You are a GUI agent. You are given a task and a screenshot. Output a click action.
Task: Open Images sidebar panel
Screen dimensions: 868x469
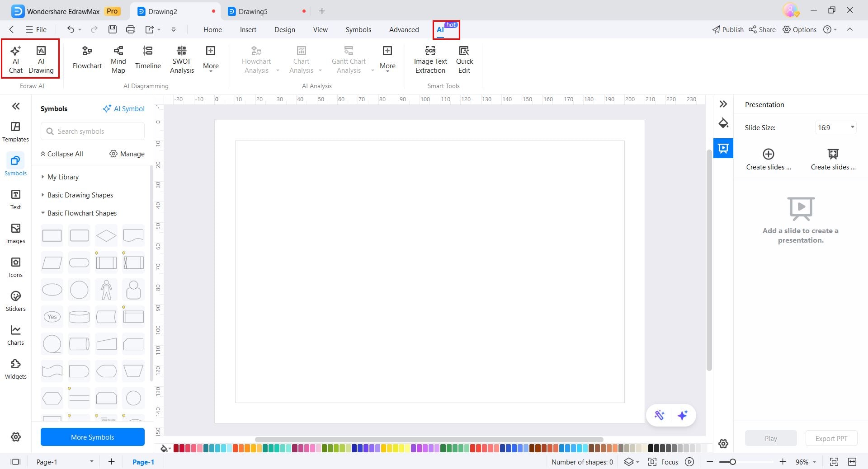(x=15, y=233)
